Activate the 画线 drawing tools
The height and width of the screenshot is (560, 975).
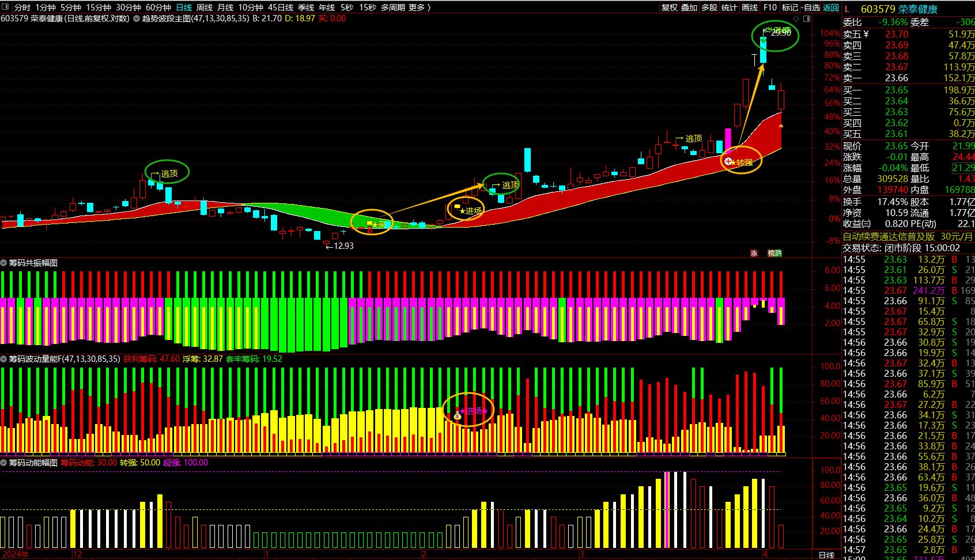tap(750, 7)
